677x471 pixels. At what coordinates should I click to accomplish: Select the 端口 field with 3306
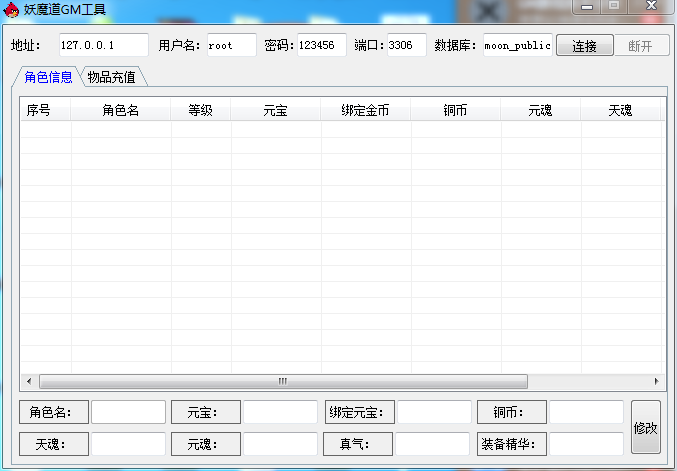click(406, 45)
